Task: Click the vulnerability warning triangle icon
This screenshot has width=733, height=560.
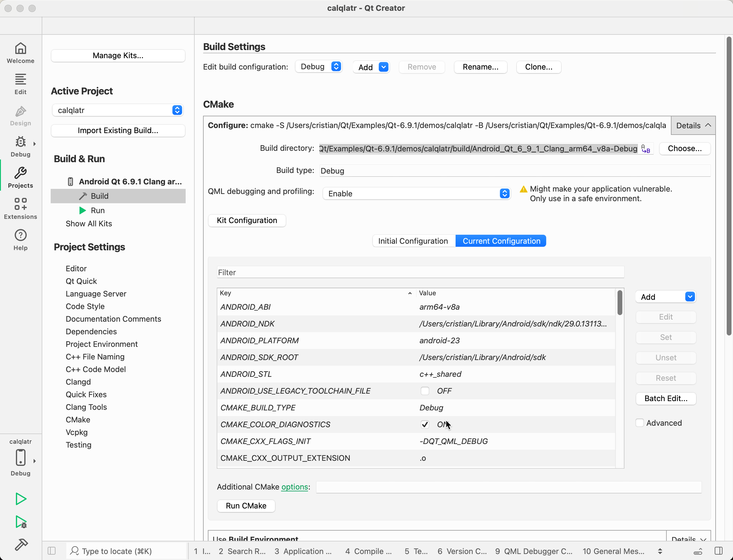Action: click(x=524, y=189)
